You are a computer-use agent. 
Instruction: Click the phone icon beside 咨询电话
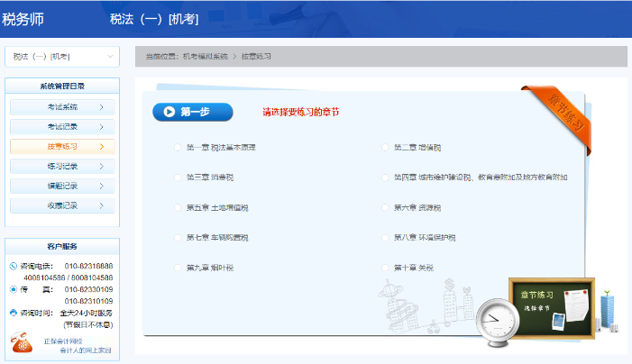(14, 266)
